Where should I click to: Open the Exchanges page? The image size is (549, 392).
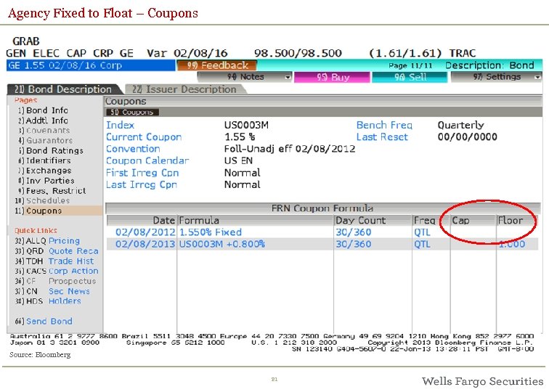click(x=44, y=171)
